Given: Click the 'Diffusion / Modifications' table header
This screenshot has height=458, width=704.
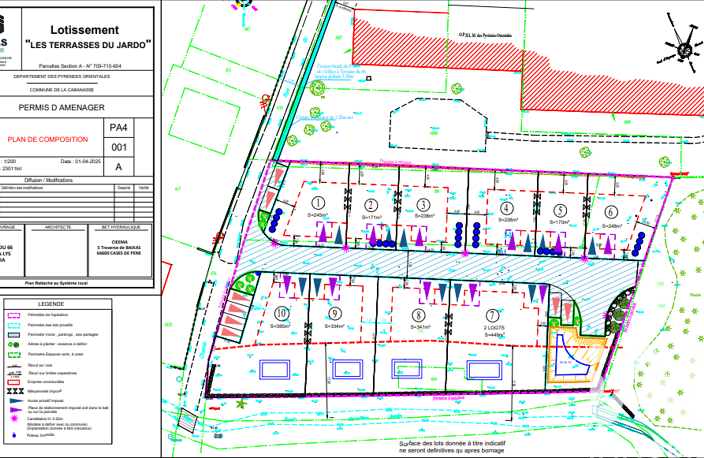Looking at the screenshot, I should click(x=48, y=180).
